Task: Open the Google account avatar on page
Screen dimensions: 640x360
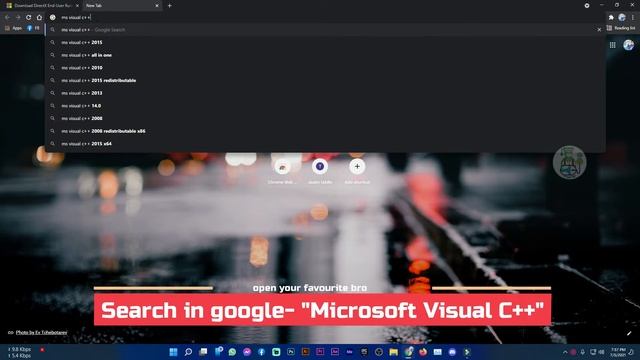Action: coord(629,45)
